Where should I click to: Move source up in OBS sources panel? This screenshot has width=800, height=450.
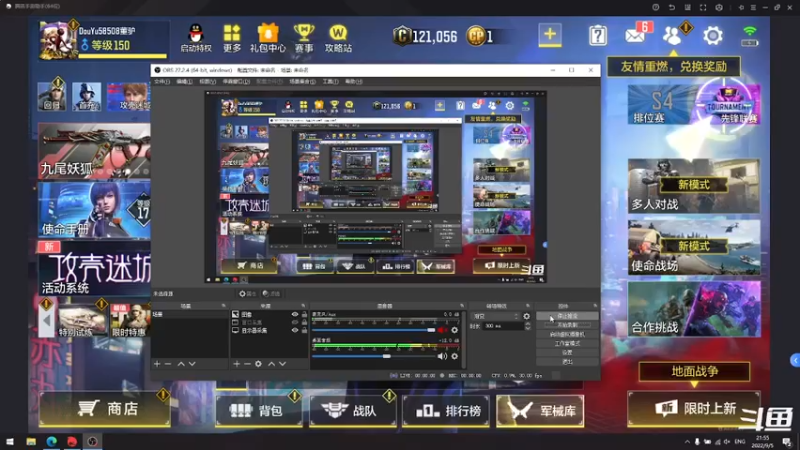click(271, 364)
